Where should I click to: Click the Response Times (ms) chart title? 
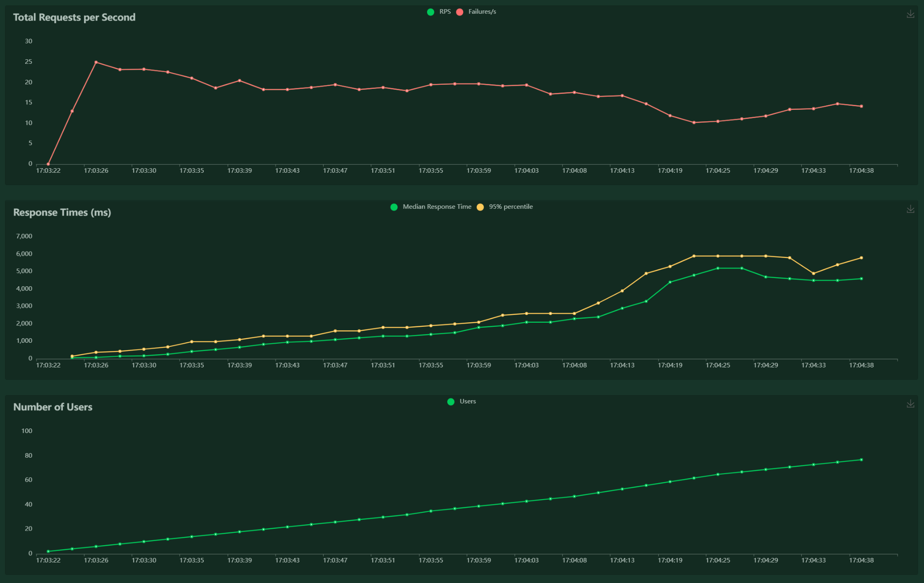(x=62, y=212)
